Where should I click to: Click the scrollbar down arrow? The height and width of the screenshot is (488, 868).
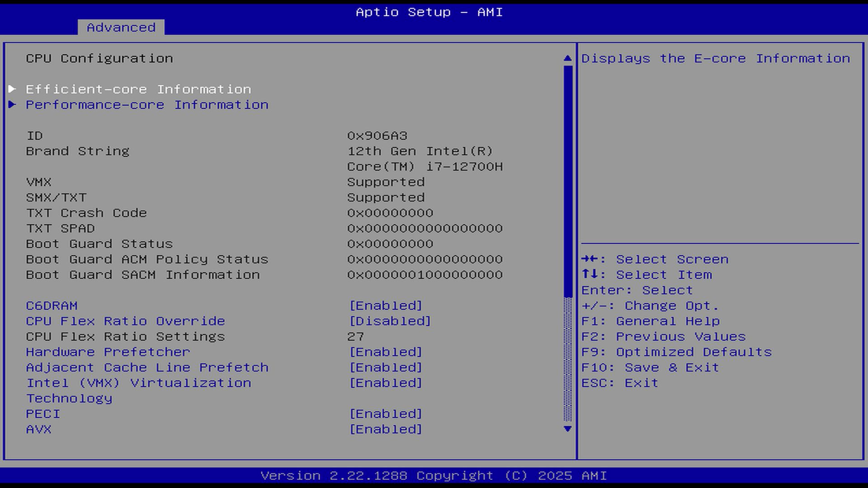(x=568, y=429)
